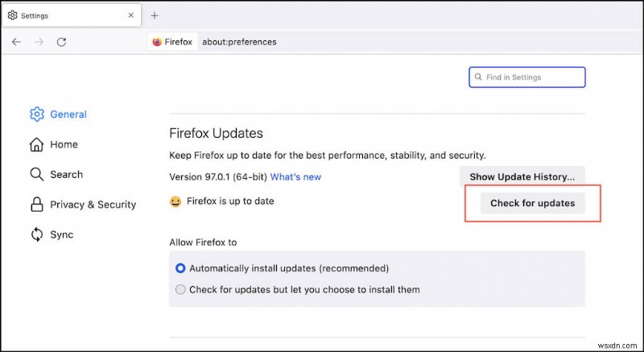Open the Home settings category
The height and width of the screenshot is (352, 644).
[53, 144]
